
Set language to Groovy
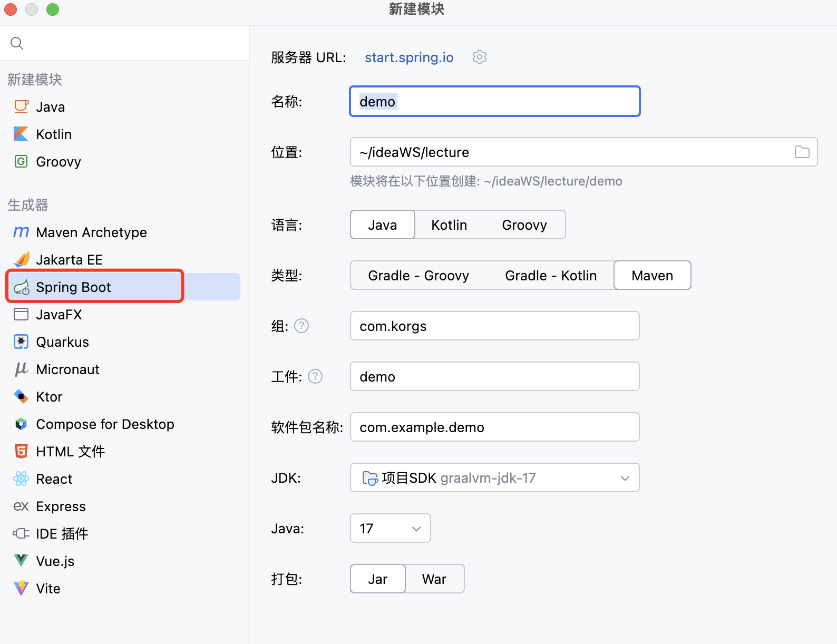[x=524, y=225]
